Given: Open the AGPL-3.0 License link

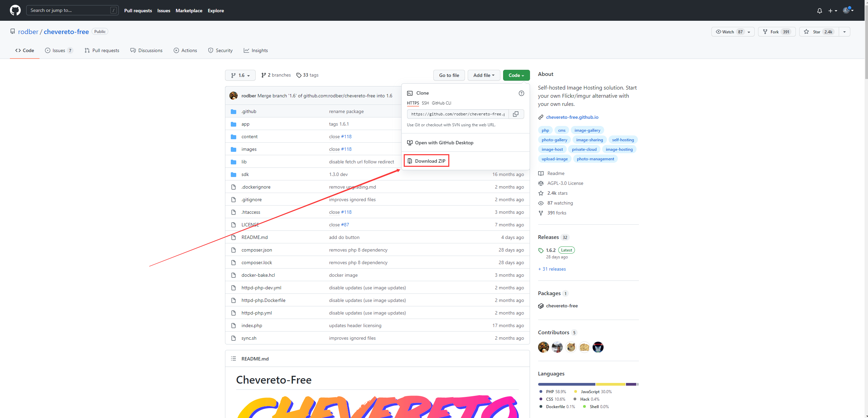Looking at the screenshot, I should tap(565, 183).
